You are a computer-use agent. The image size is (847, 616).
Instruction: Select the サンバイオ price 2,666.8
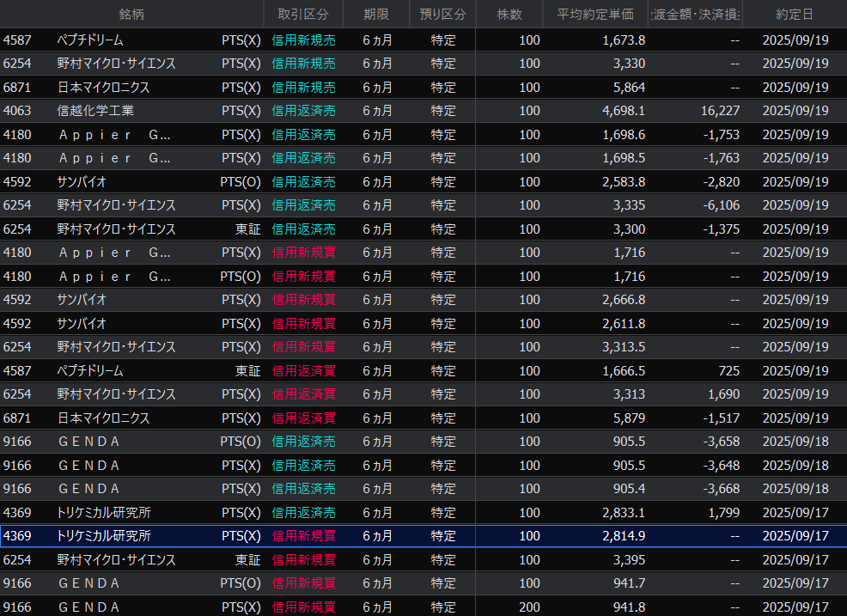pos(624,299)
